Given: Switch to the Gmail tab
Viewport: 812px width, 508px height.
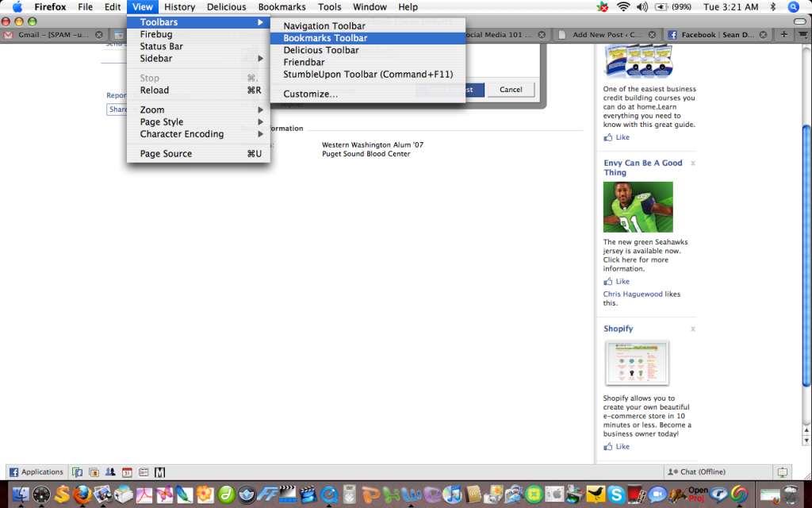Looking at the screenshot, I should point(53,35).
